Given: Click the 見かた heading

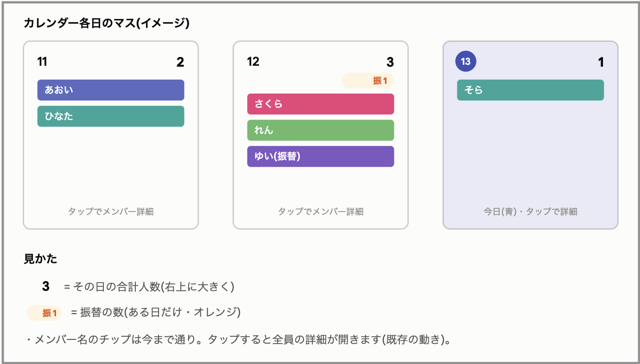Looking at the screenshot, I should coord(40,259).
